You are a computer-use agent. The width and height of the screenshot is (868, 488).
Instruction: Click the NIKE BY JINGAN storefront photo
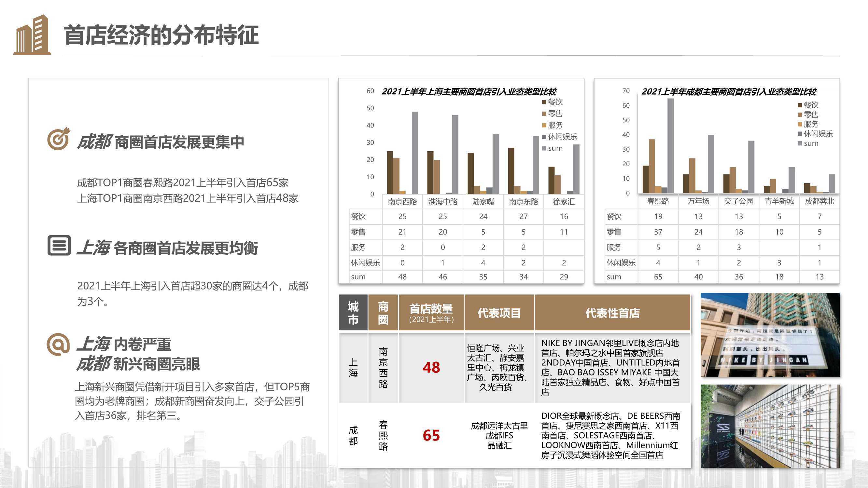770,335
